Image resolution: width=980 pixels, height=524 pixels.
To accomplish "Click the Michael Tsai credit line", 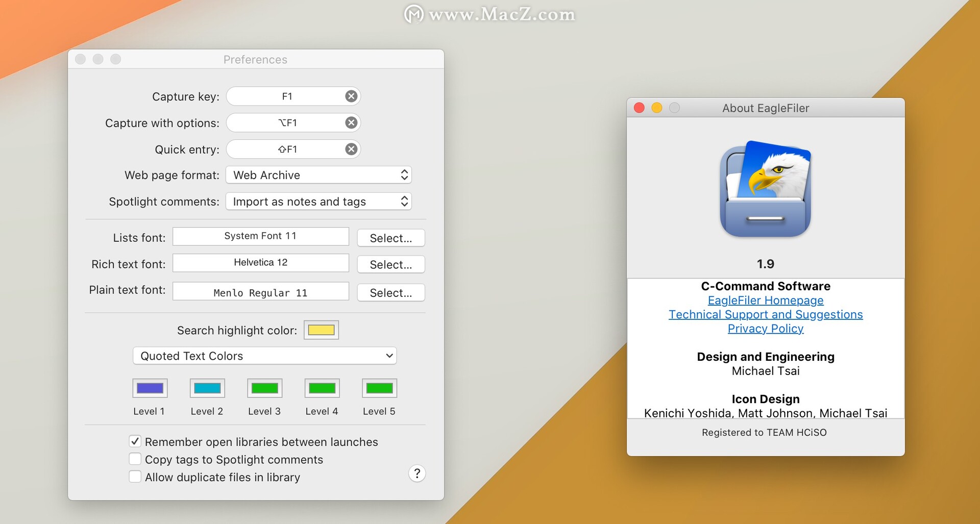I will click(x=766, y=371).
